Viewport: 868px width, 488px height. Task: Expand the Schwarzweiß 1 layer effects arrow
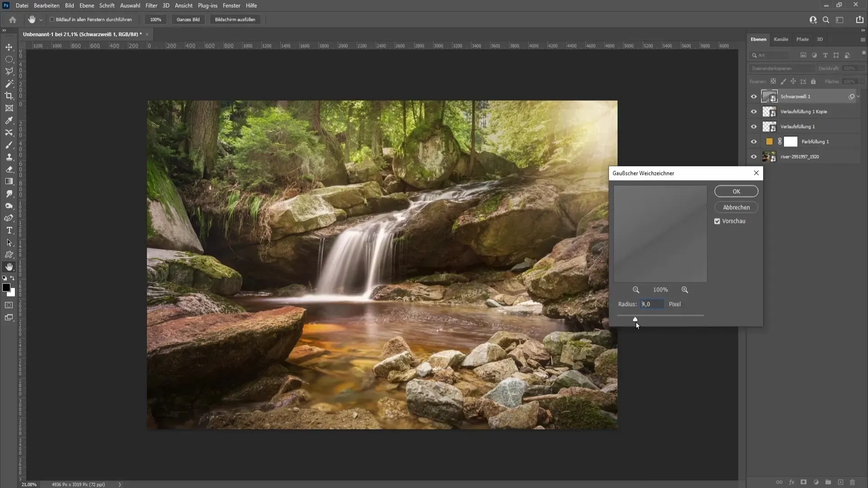click(x=859, y=96)
